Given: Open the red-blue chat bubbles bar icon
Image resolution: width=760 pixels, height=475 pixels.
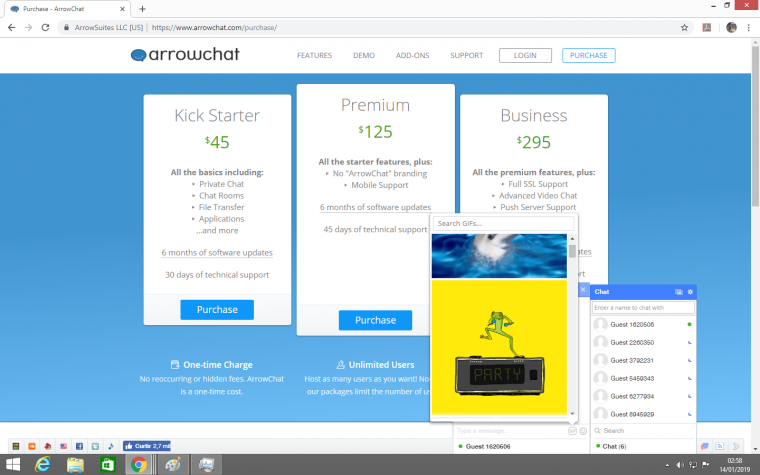Looking at the screenshot, I should pyautogui.click(x=705, y=446).
